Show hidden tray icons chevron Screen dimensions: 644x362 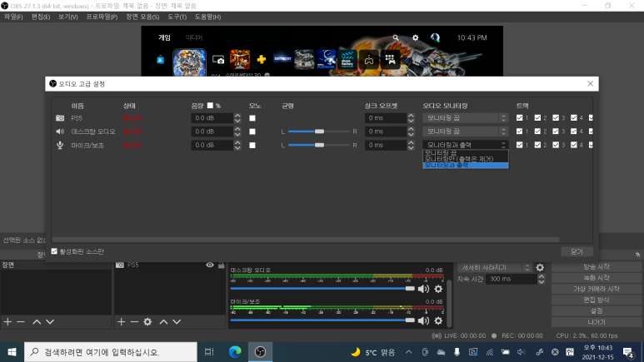point(409,352)
